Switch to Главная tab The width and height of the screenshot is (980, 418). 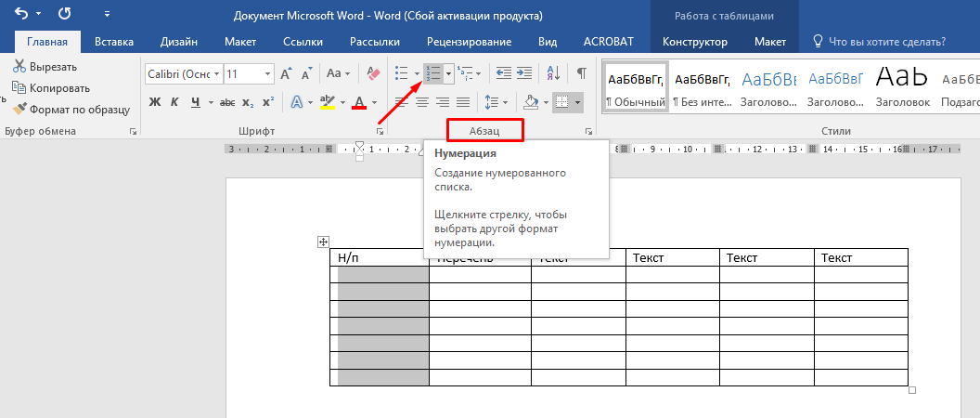pos(47,42)
